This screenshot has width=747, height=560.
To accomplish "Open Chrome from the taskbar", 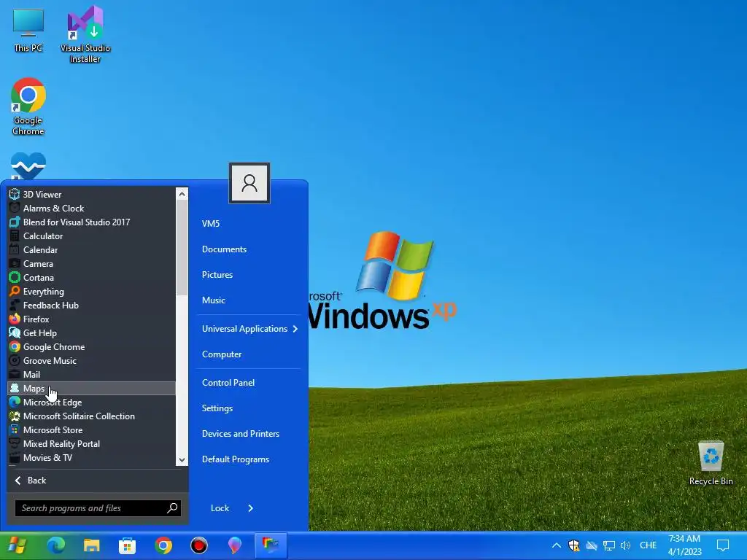I will [163, 545].
